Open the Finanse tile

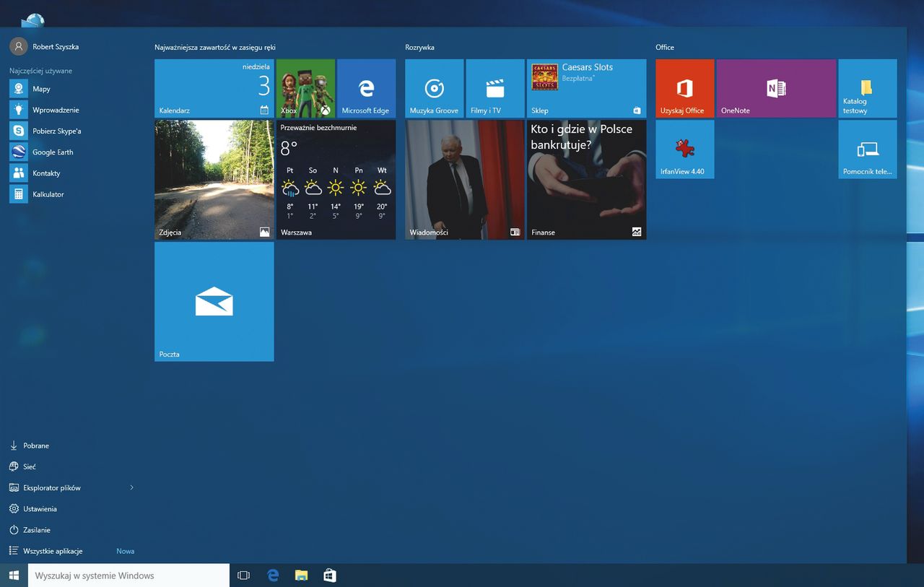point(586,180)
